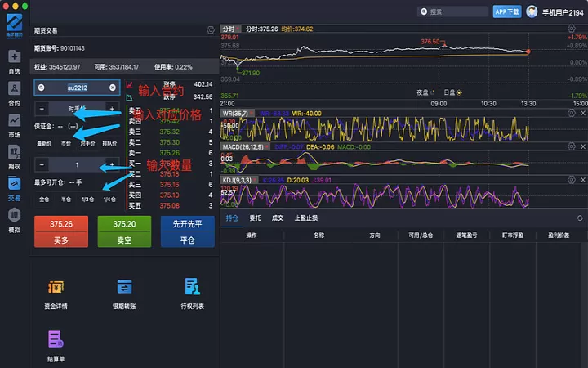Click the quantity field showing 1

(x=77, y=164)
